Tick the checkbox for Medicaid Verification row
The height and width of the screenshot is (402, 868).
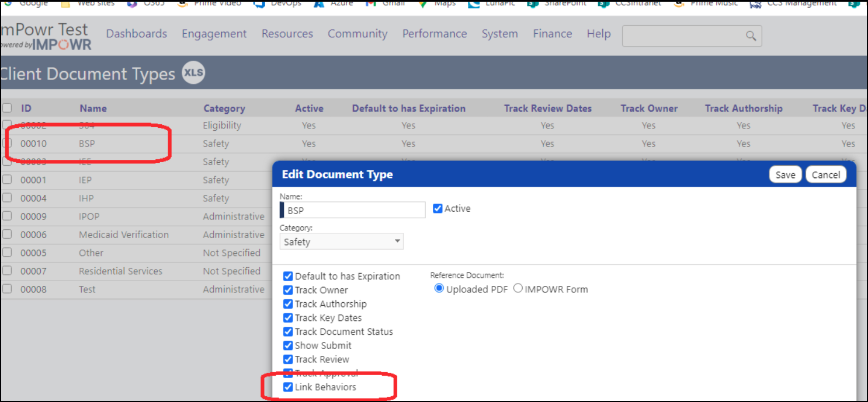[x=7, y=235]
